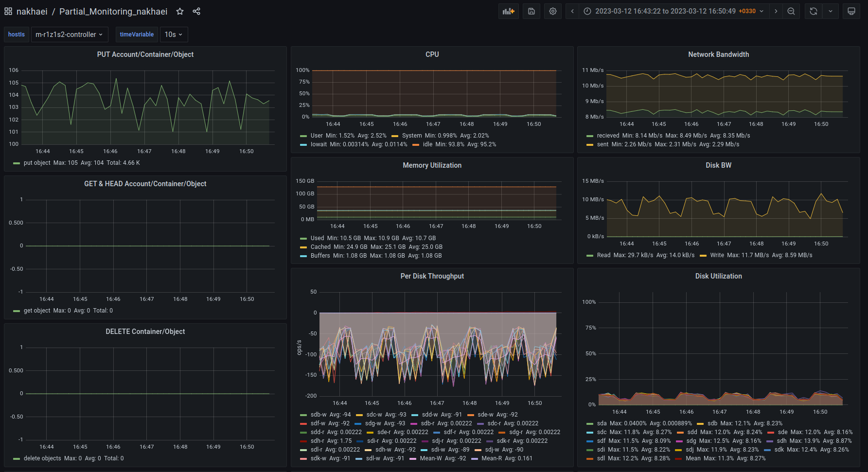Image resolution: width=868 pixels, height=472 pixels.
Task: Open the dashboards grid icon
Action: point(8,11)
